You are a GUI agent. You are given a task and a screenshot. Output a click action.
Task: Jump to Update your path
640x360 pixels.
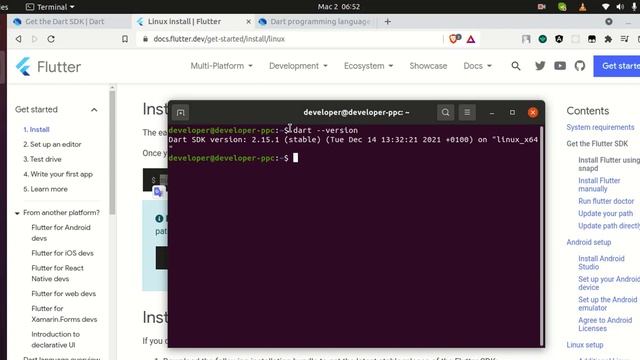(x=605, y=213)
